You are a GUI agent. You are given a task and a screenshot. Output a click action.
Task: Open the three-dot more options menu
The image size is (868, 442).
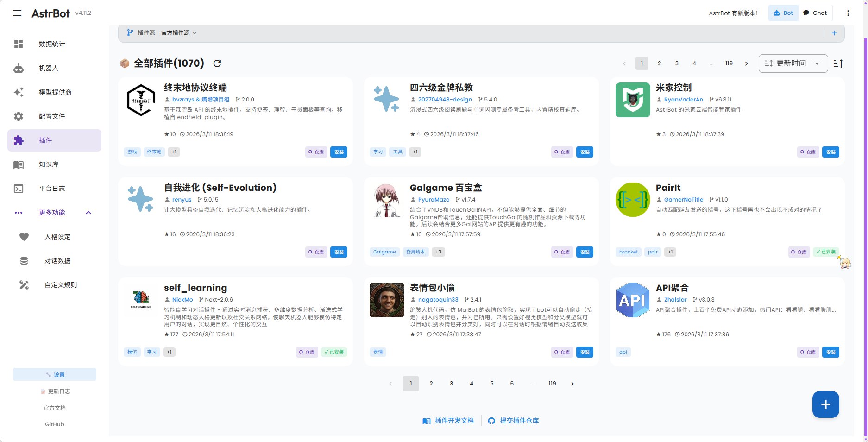click(848, 13)
